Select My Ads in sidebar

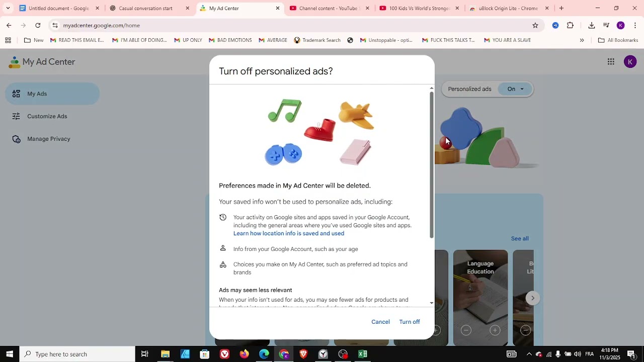(52, 94)
